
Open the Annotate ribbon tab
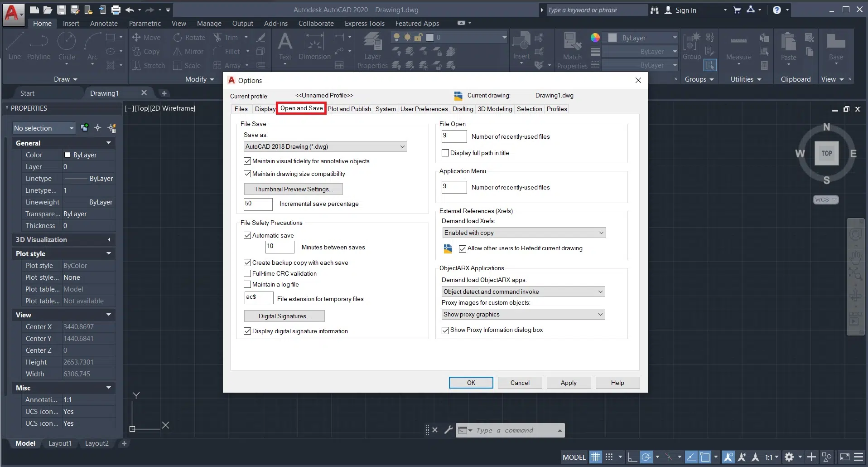pos(104,24)
